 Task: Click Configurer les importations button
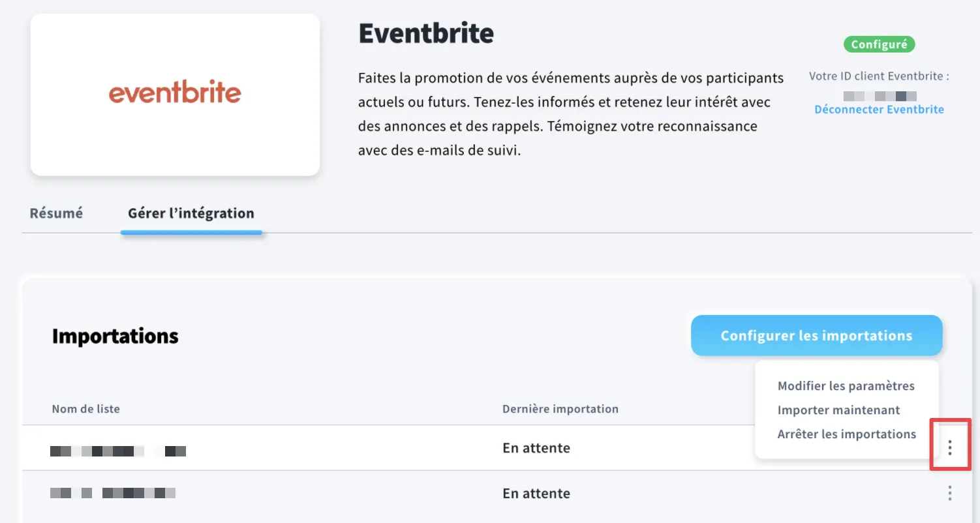817,336
